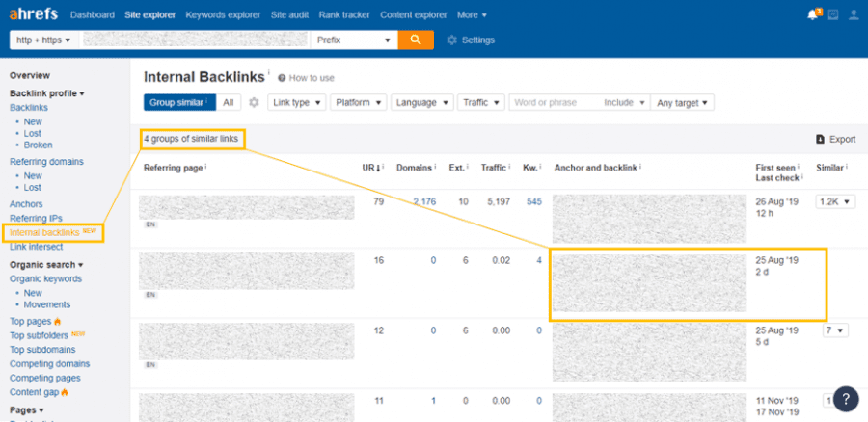Expand the Language filter

point(422,102)
